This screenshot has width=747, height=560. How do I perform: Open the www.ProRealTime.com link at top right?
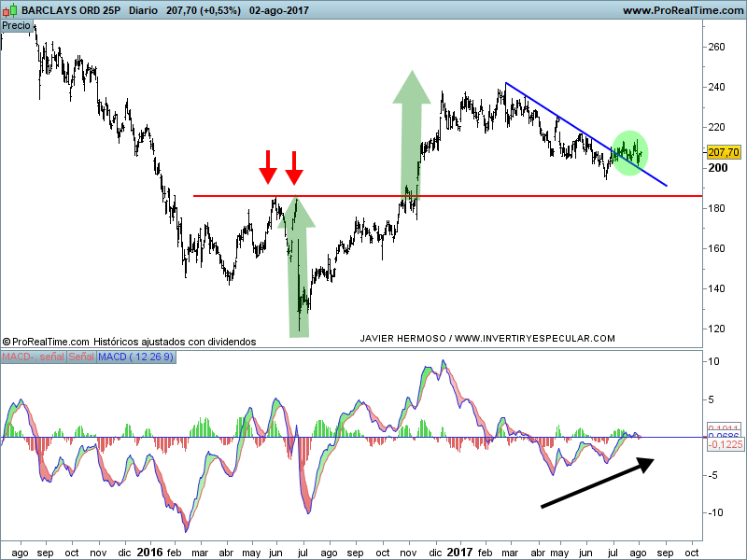(x=681, y=10)
